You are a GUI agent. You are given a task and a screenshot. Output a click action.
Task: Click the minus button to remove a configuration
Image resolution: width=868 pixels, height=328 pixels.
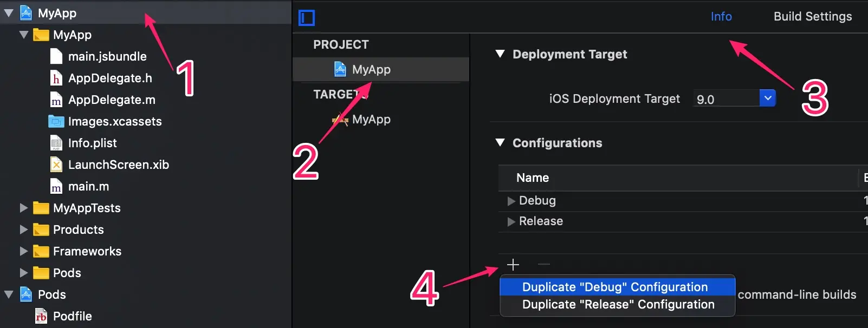(544, 265)
